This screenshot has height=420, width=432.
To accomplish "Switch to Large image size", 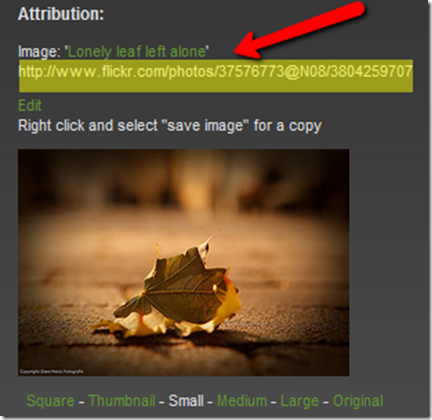I will (299, 401).
